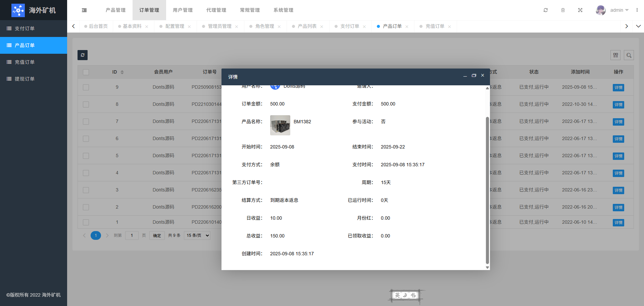Click the dark table refresh button
This screenshot has width=644, height=306.
click(x=83, y=55)
